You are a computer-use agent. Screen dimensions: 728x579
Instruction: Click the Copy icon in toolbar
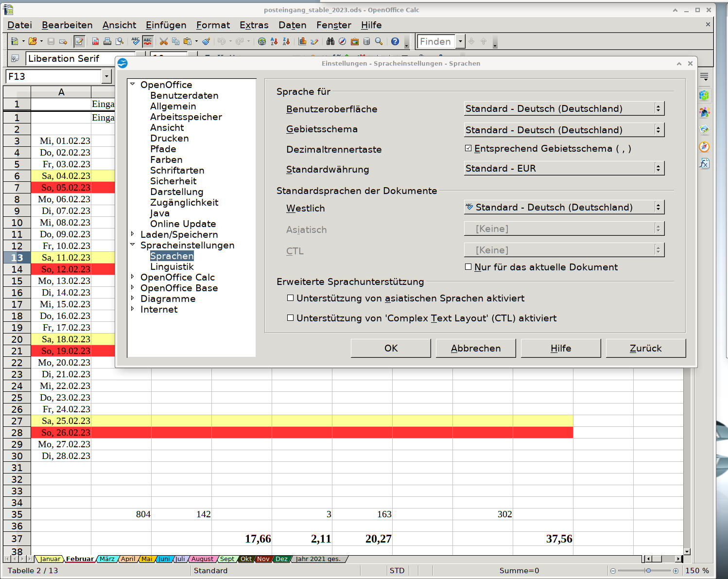176,41
